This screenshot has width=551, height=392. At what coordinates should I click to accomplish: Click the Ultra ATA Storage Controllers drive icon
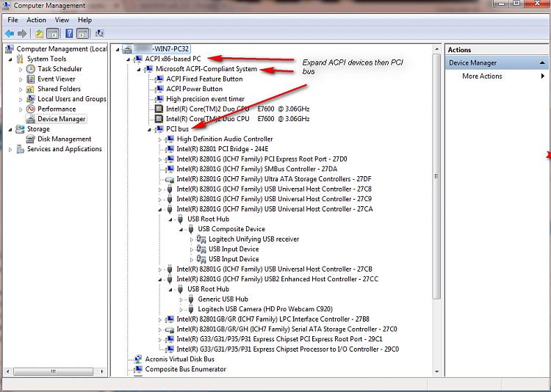[x=170, y=180]
